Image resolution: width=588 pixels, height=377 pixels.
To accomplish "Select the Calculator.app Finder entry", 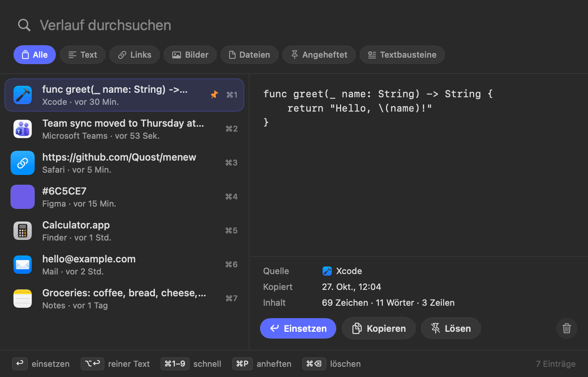I will (124, 231).
